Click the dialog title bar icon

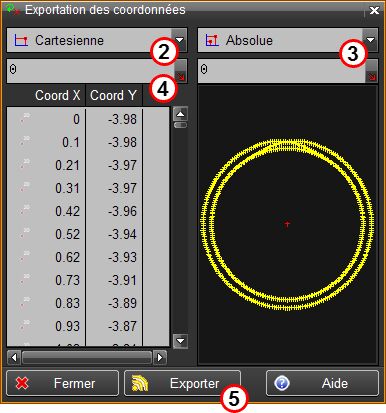13,9
